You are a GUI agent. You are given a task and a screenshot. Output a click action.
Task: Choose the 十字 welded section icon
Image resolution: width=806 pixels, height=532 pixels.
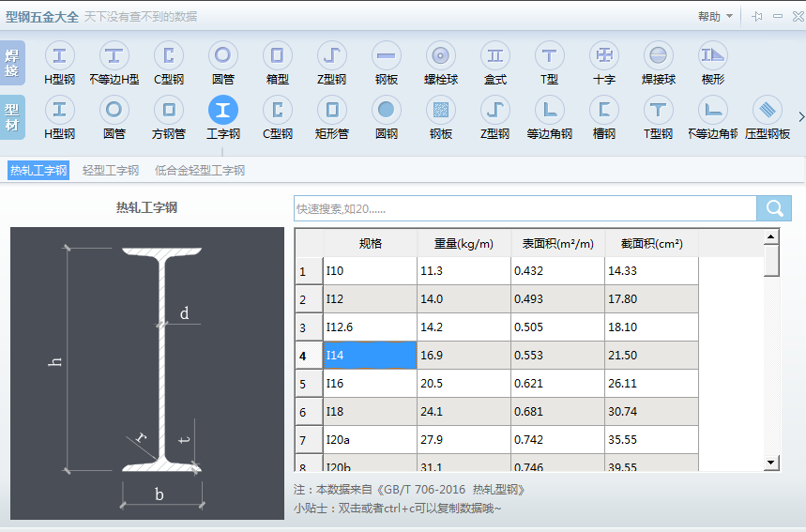click(604, 55)
